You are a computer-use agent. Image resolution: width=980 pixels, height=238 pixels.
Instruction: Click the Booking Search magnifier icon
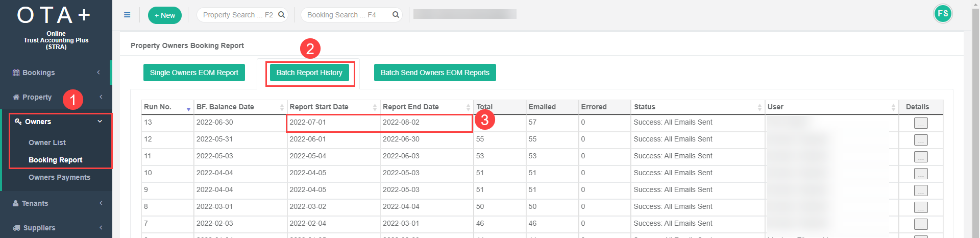[x=396, y=15]
